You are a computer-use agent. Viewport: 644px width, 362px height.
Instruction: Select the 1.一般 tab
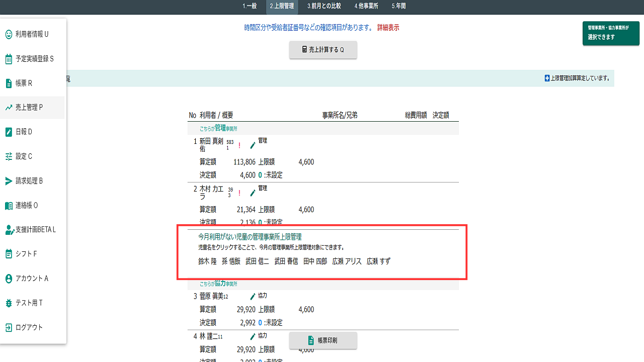click(250, 6)
